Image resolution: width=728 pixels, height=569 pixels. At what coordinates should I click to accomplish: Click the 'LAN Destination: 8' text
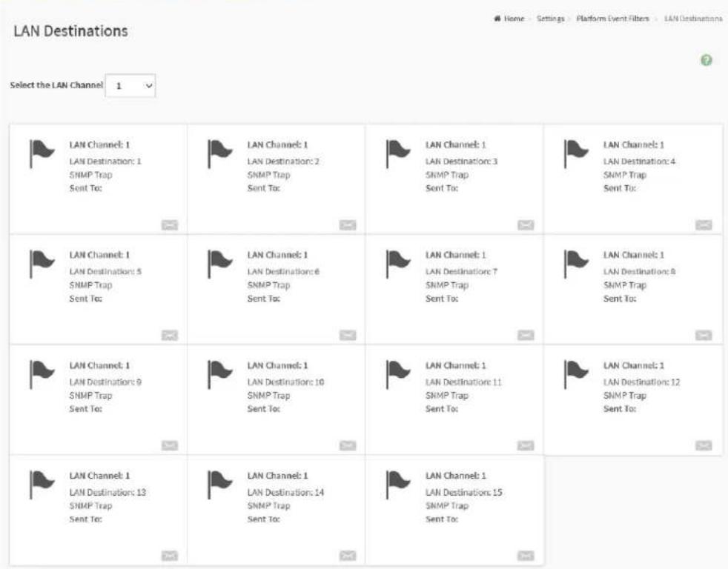click(639, 271)
